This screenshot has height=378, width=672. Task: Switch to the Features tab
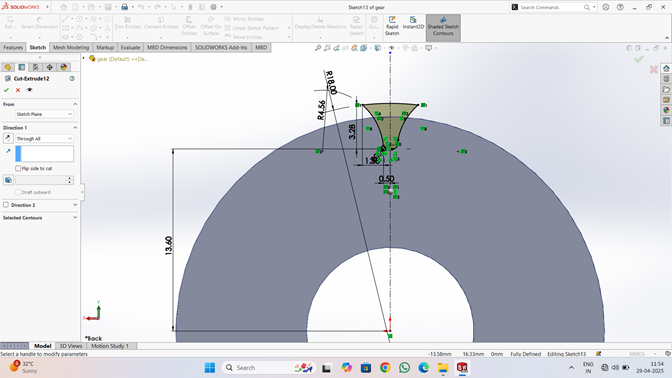coord(13,48)
